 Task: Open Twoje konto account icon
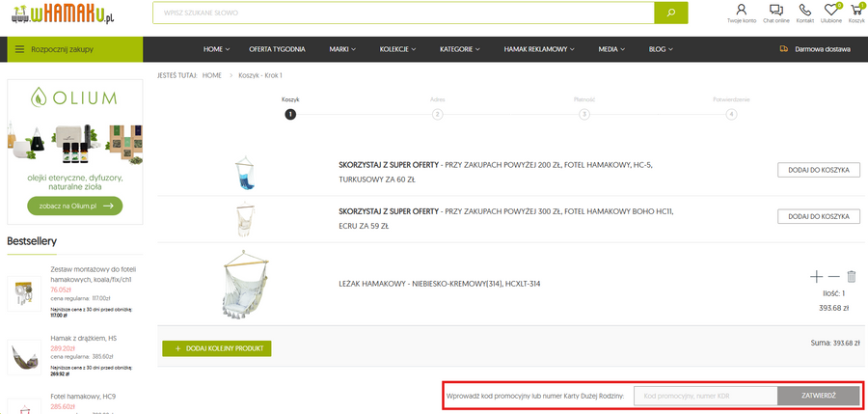tap(741, 11)
